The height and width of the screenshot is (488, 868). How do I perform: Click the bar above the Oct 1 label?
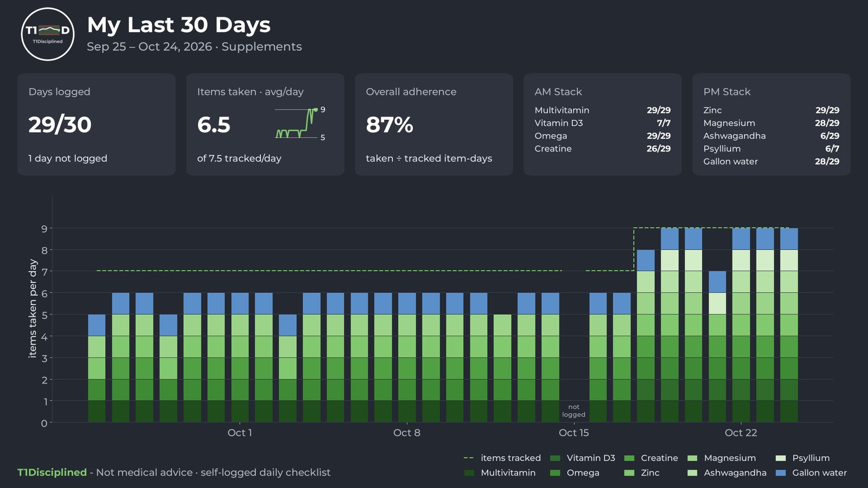pos(240,357)
